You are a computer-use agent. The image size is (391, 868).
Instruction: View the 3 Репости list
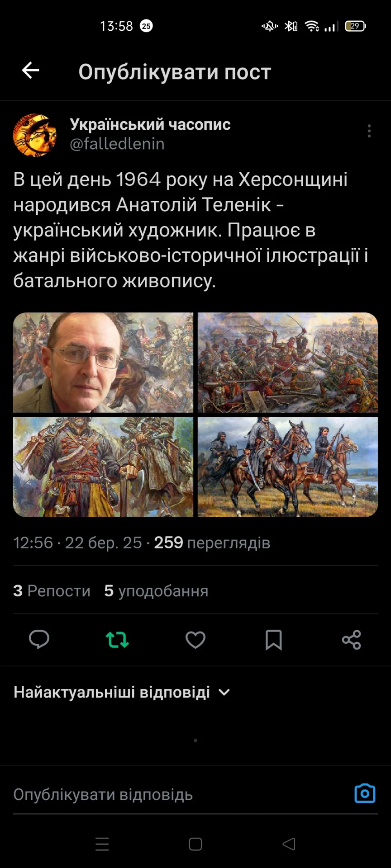click(52, 590)
